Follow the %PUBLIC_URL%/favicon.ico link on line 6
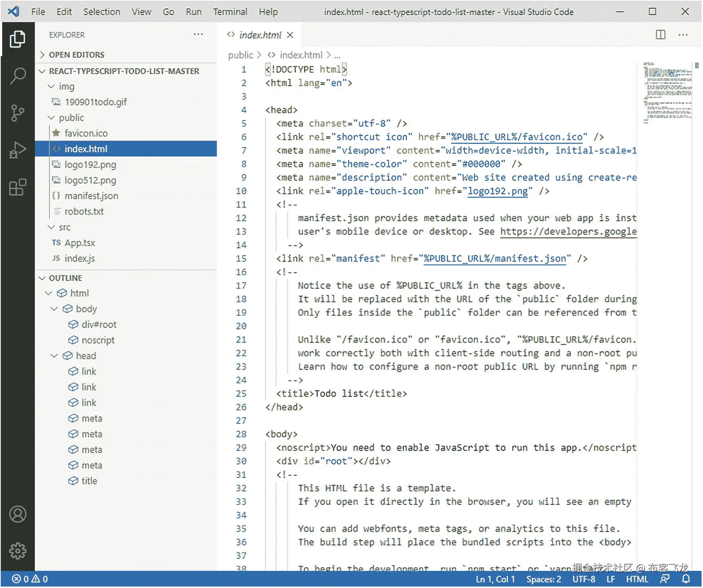703x588 pixels. click(x=517, y=137)
